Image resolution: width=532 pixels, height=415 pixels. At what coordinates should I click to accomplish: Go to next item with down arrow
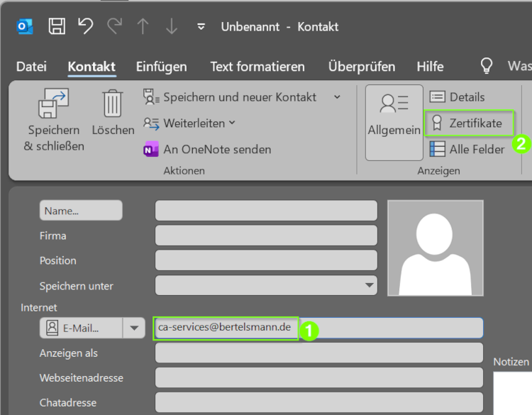[x=172, y=26]
